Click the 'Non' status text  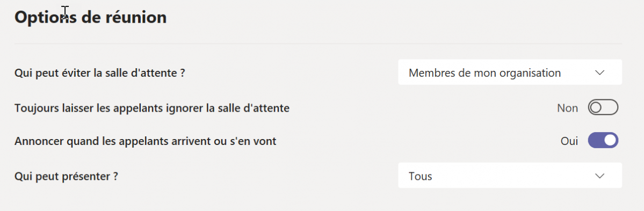click(x=567, y=108)
